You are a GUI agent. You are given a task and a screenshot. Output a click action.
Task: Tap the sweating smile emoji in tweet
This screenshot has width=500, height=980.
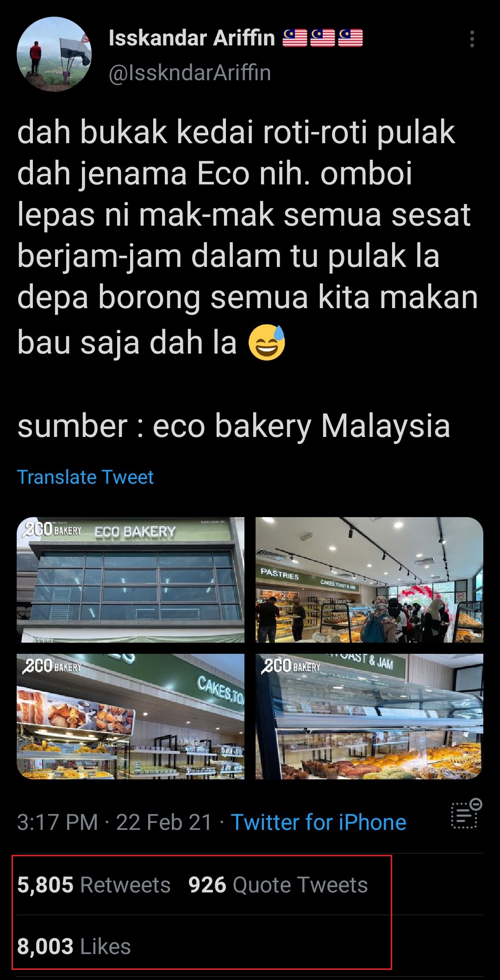[x=267, y=342]
